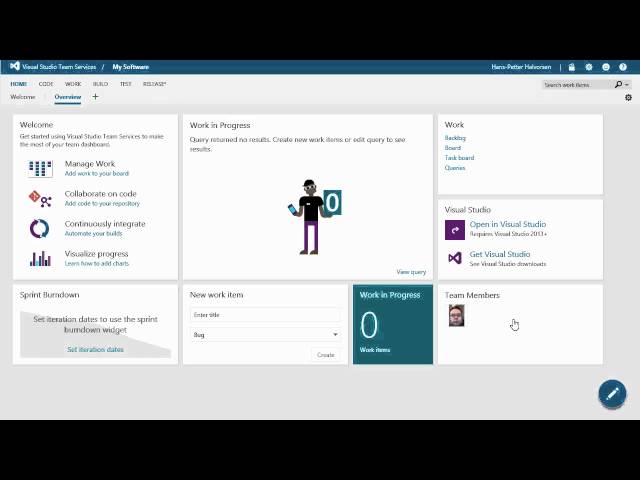Click the Continuously integrate heading

[x=105, y=224]
